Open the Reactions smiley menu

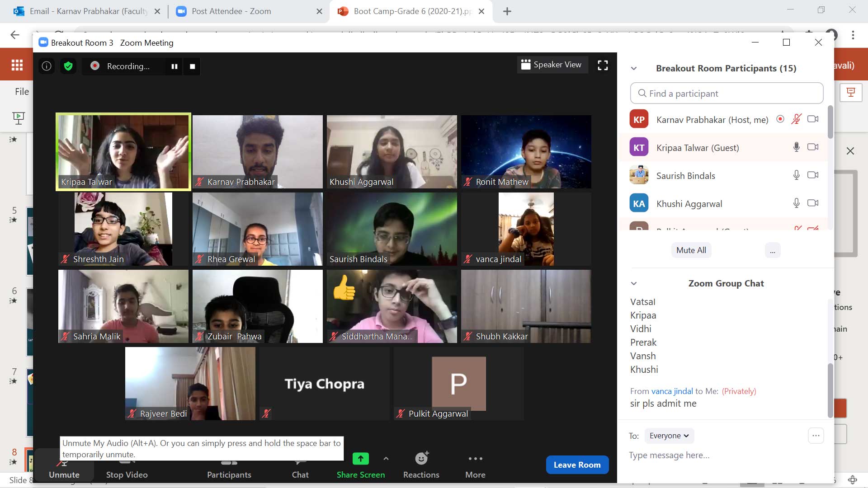click(x=421, y=458)
